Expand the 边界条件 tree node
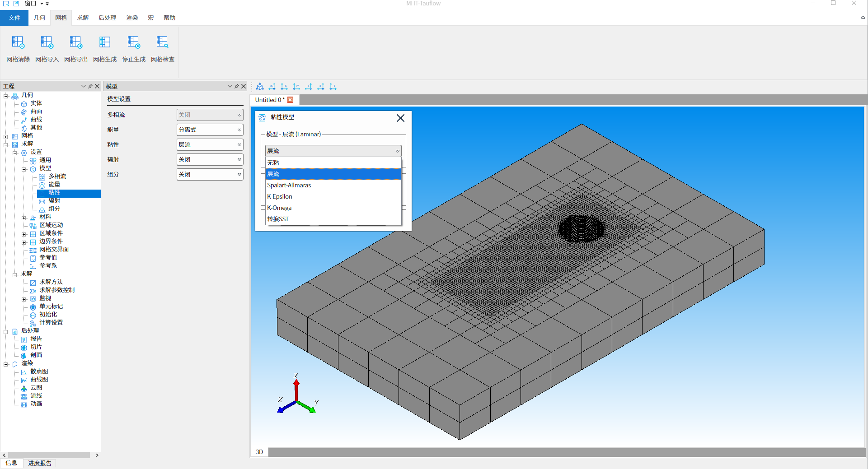 (x=24, y=242)
